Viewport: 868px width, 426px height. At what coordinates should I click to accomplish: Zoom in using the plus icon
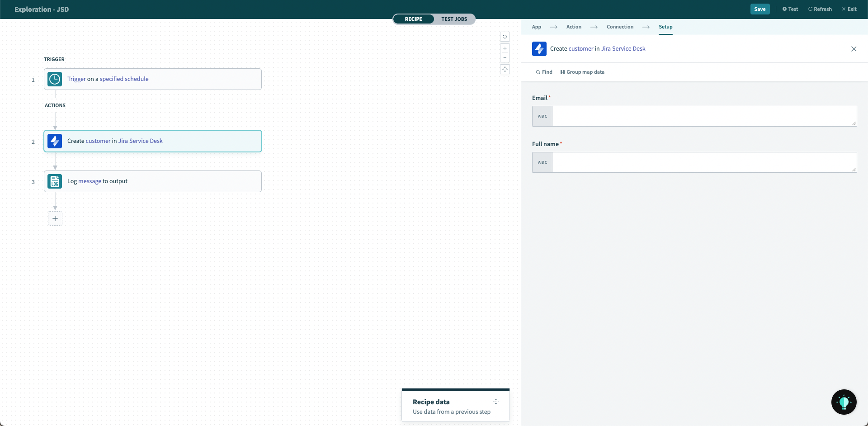pyautogui.click(x=505, y=48)
